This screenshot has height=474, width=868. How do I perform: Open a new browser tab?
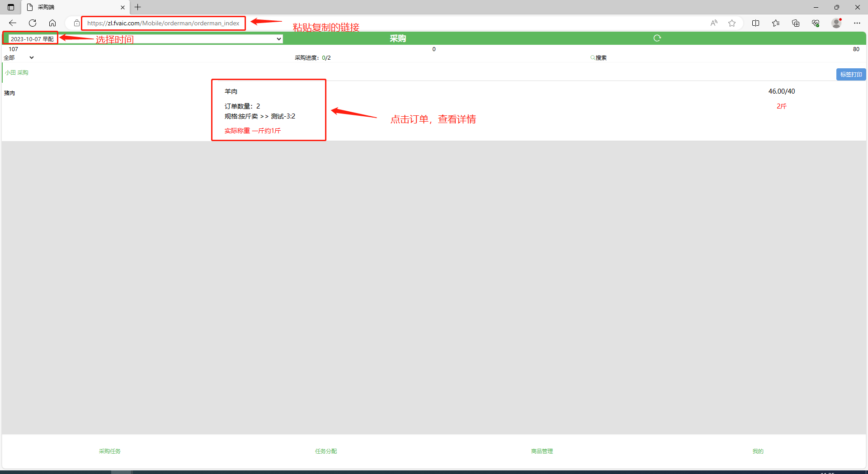pos(138,7)
